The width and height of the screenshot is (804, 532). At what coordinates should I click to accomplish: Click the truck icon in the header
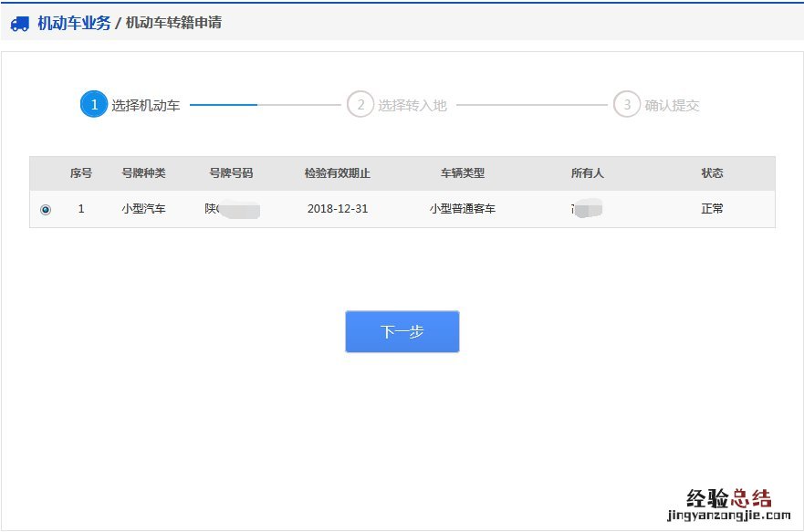[19, 24]
